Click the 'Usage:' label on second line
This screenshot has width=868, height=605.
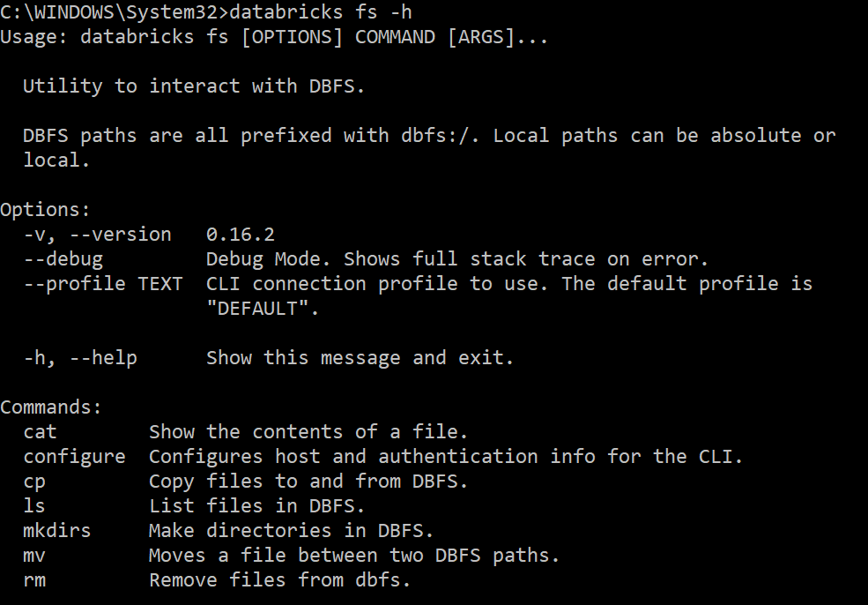click(x=34, y=37)
